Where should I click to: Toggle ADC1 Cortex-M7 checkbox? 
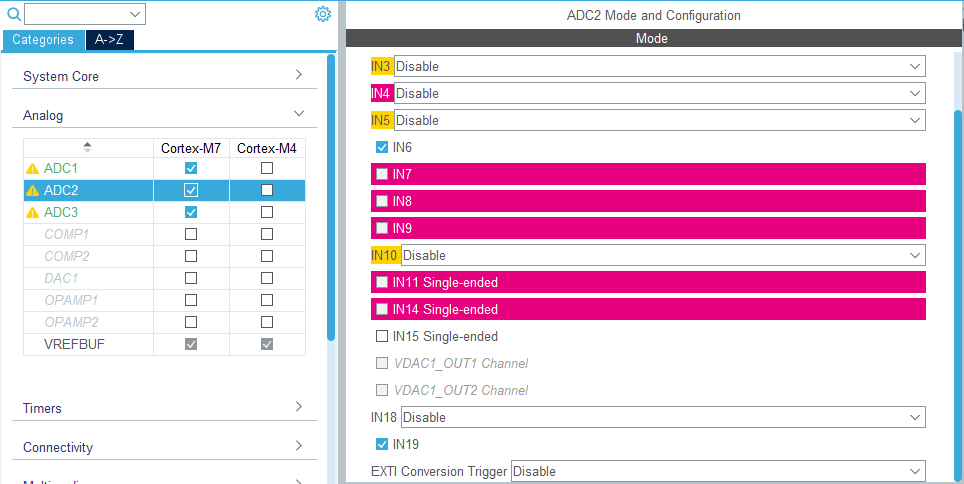(x=191, y=168)
